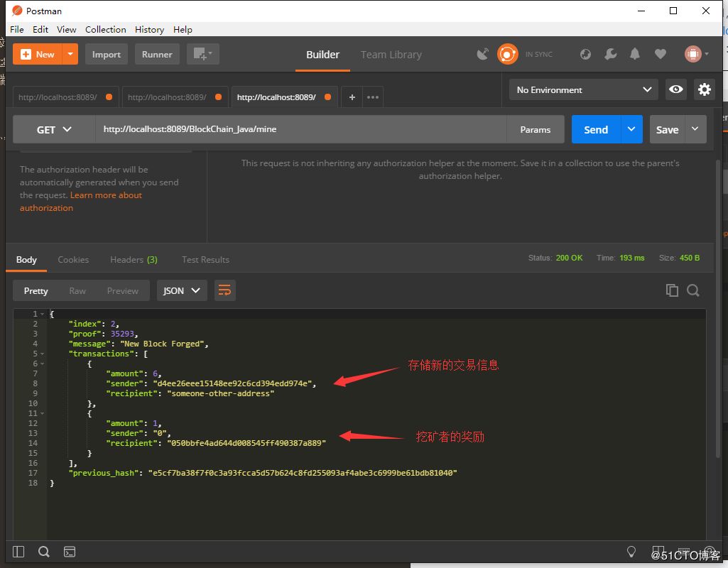Screen dimensions: 728x568
Task: Open the settings wrench icon
Action: point(610,54)
